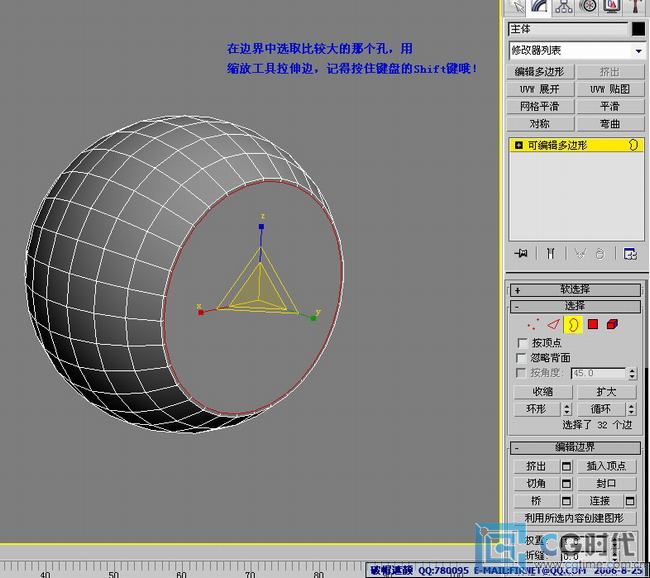Switch to the Modify panel tab
Image resolution: width=650 pixels, height=578 pixels.
[x=540, y=6]
